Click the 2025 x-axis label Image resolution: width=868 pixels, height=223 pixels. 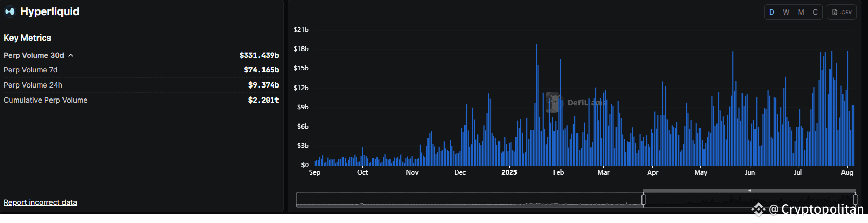509,172
